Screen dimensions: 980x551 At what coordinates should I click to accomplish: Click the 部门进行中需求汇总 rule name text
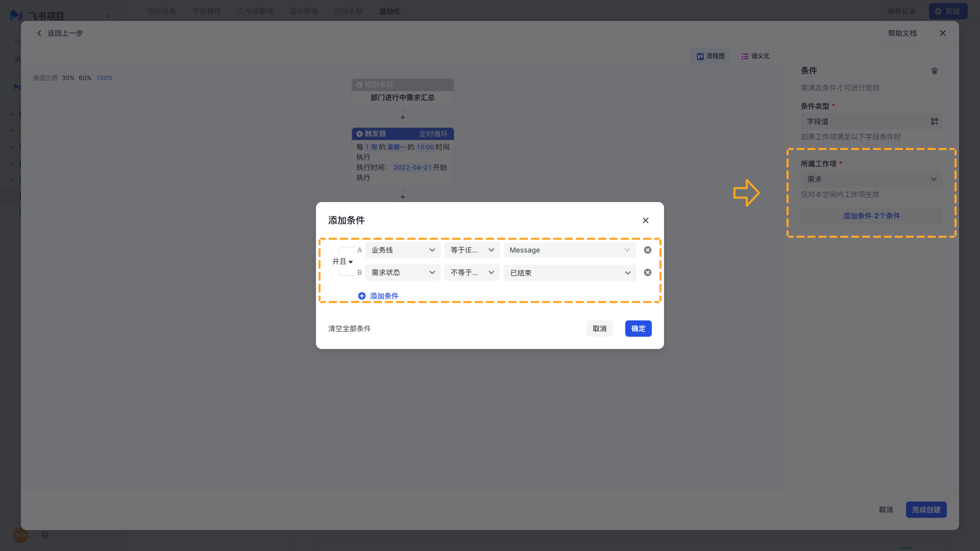[402, 98]
